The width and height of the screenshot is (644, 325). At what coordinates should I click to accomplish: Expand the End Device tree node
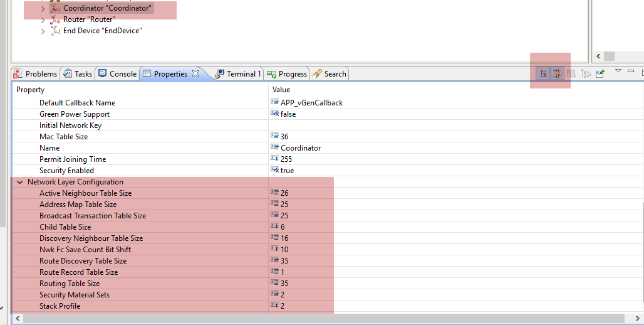43,31
